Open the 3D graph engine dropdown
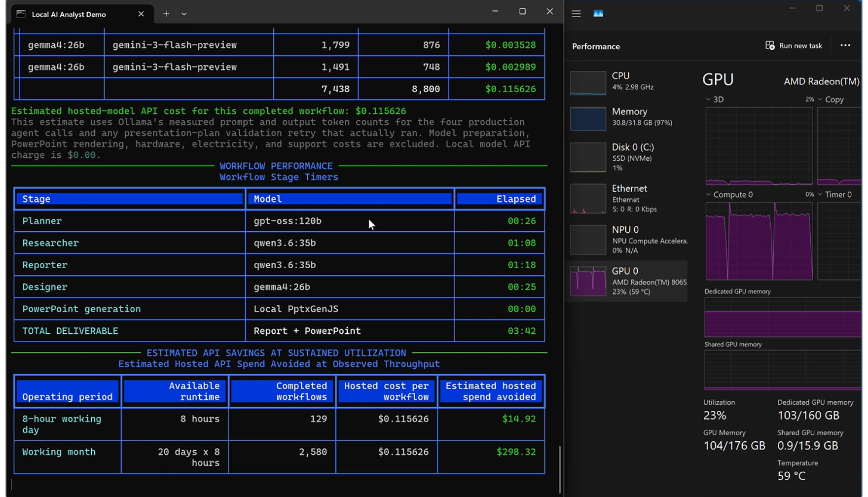 point(708,99)
